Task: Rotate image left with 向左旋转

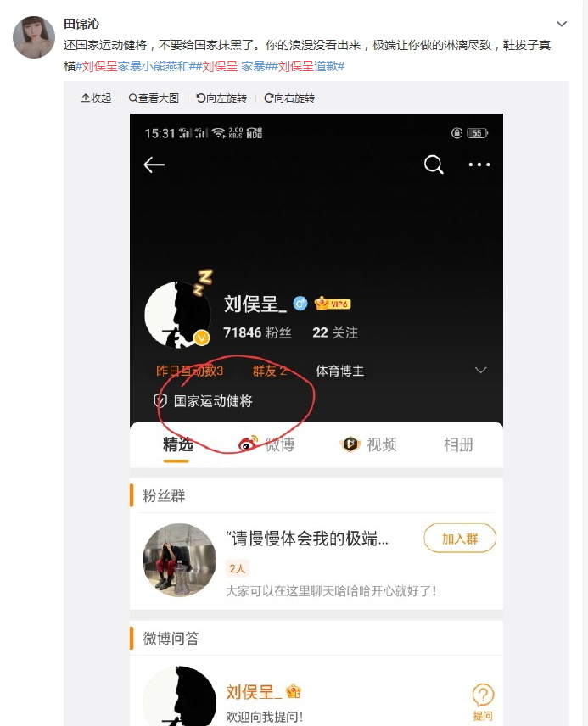Action: pyautogui.click(x=221, y=98)
